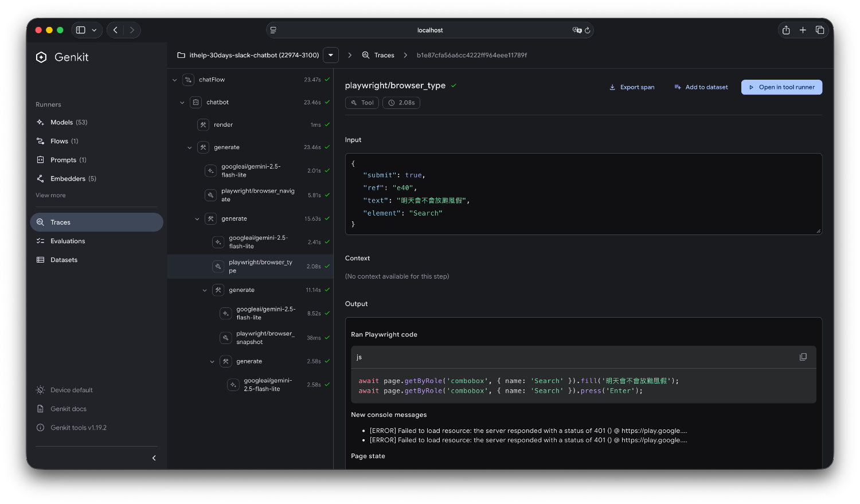Collapse the chatFlow tree node

tap(175, 80)
